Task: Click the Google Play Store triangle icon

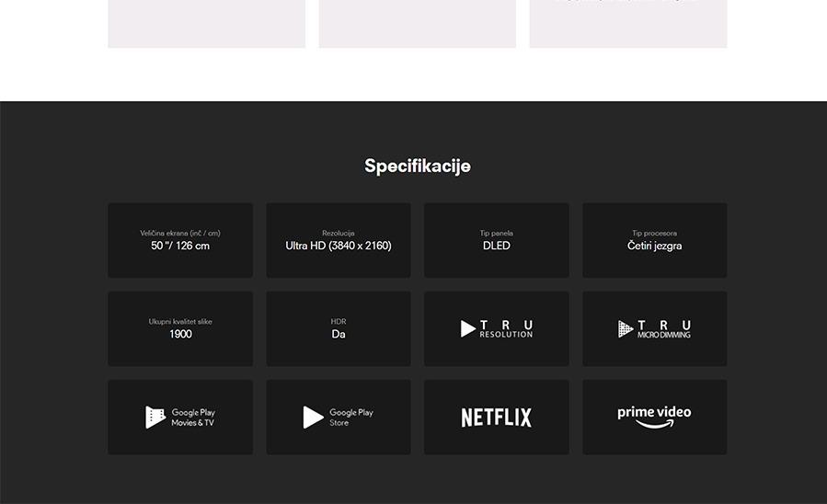Action: coord(314,418)
